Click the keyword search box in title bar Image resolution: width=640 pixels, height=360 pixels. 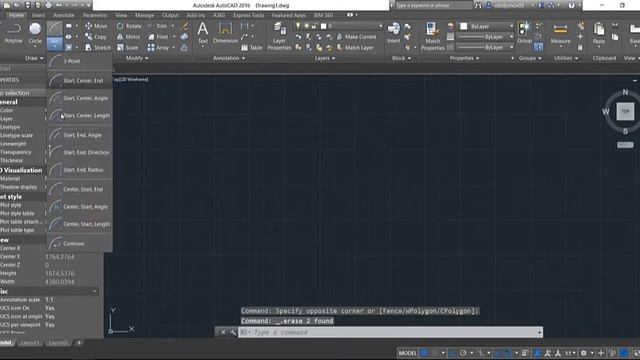coord(433,5)
